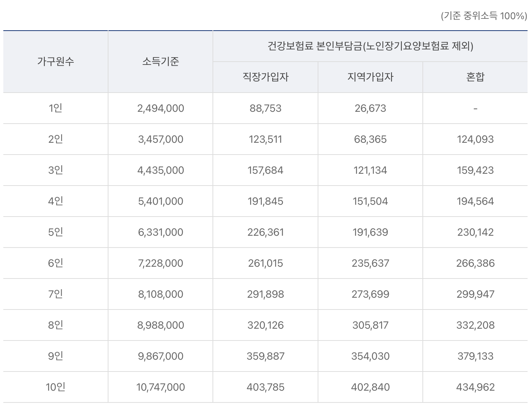Select income value 7,228,000
The height and width of the screenshot is (408, 532).
[160, 263]
